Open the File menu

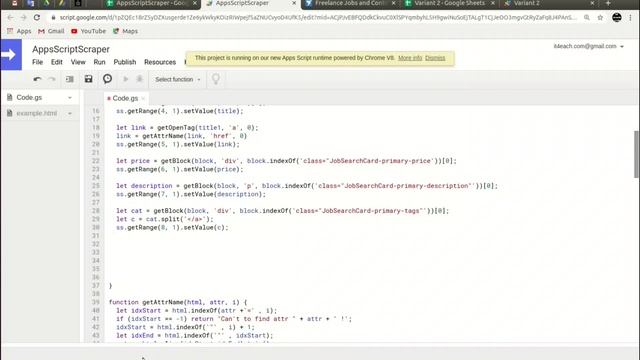[38, 62]
